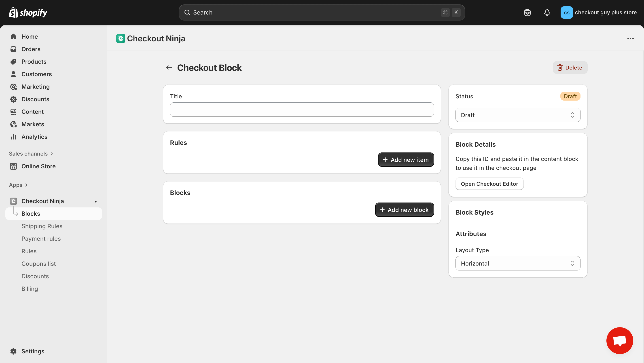Image resolution: width=644 pixels, height=363 pixels.
Task: Open the Checkout Editor
Action: [x=489, y=184]
